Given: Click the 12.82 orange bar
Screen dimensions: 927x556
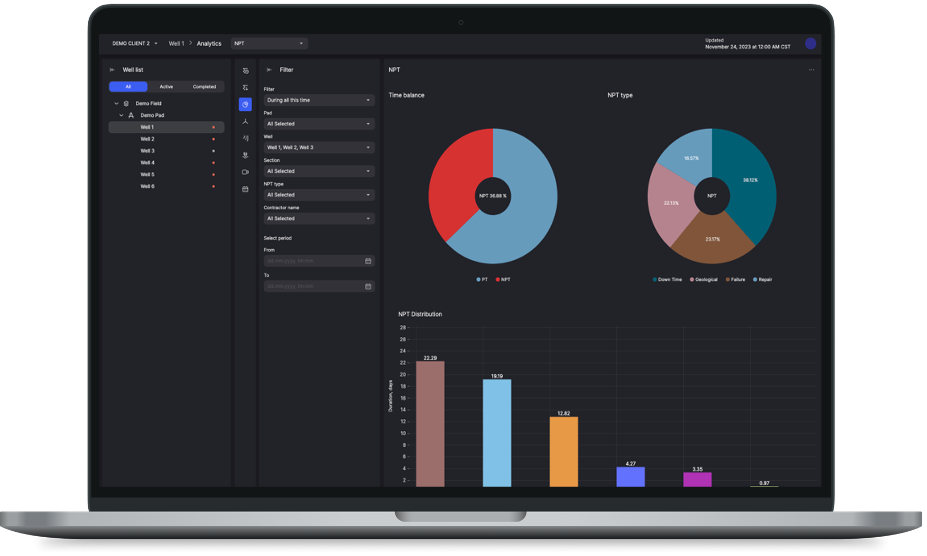Looking at the screenshot, I should 564,452.
